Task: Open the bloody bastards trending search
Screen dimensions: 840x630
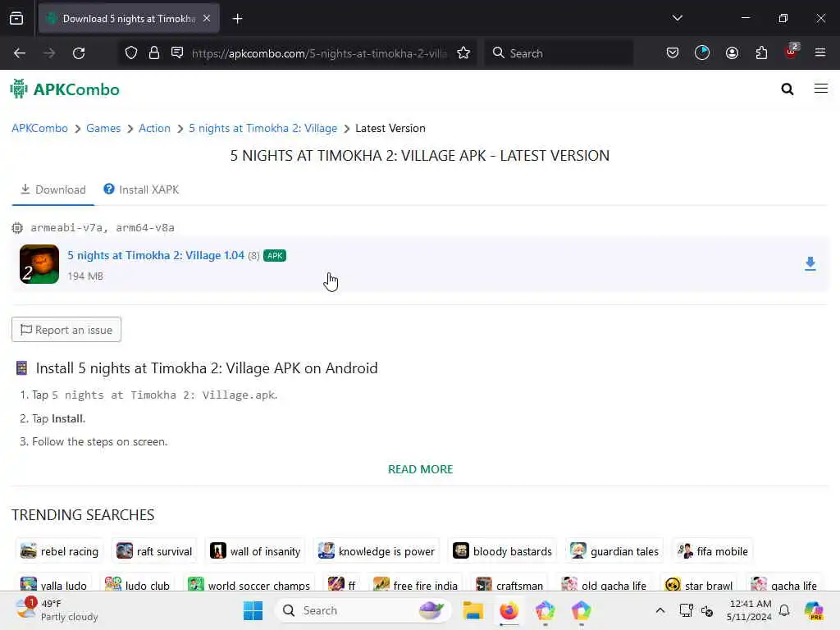Action: point(503,551)
